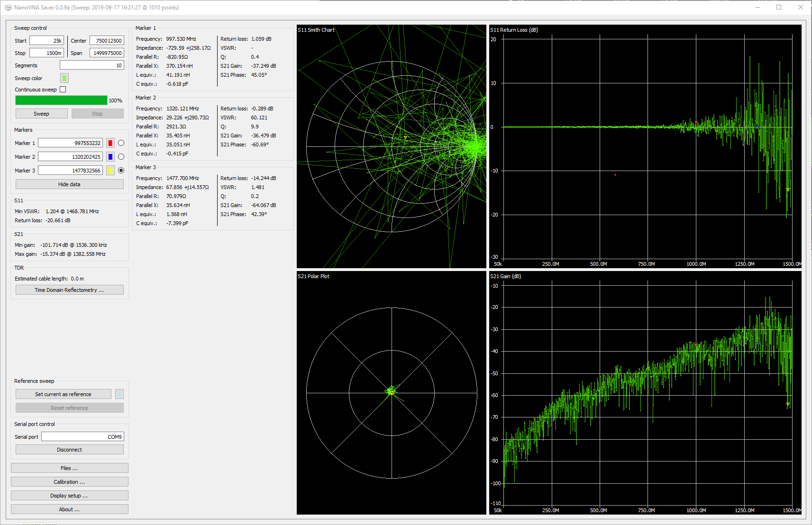Select the Marker 1 radio button
Image resolution: width=812 pixels, height=525 pixels.
coord(121,143)
